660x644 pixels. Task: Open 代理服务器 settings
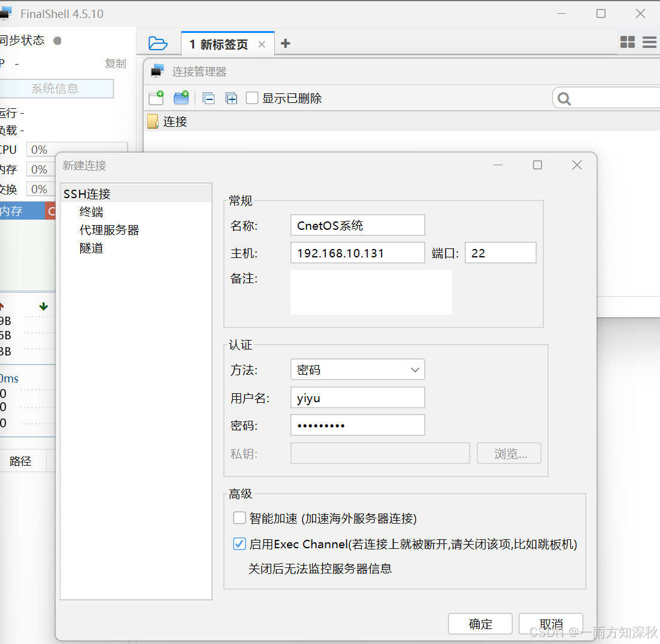109,230
